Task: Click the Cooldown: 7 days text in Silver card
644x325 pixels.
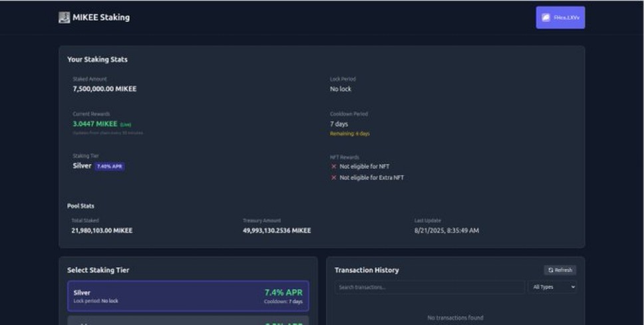Action: 283,302
